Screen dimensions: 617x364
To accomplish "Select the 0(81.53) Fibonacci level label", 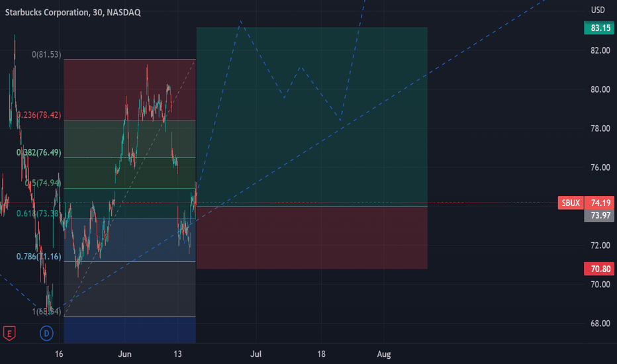I will (x=46, y=54).
